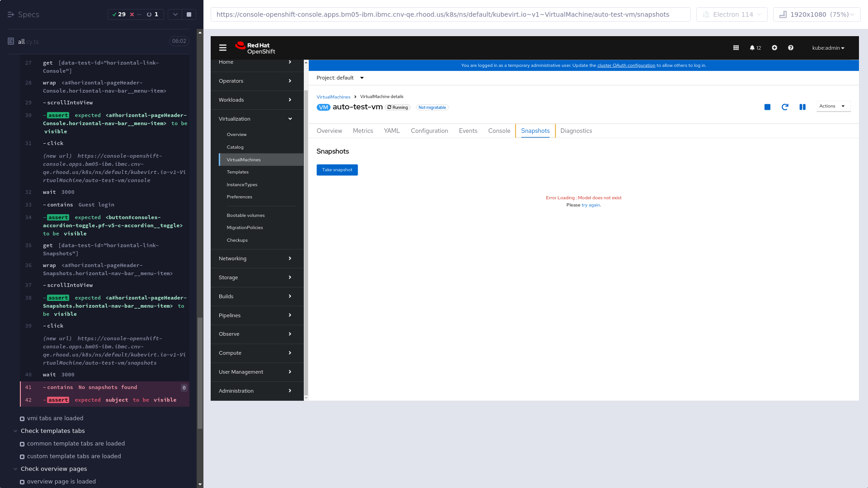868x488 pixels.
Task: Open the Actions dropdown
Action: click(833, 106)
